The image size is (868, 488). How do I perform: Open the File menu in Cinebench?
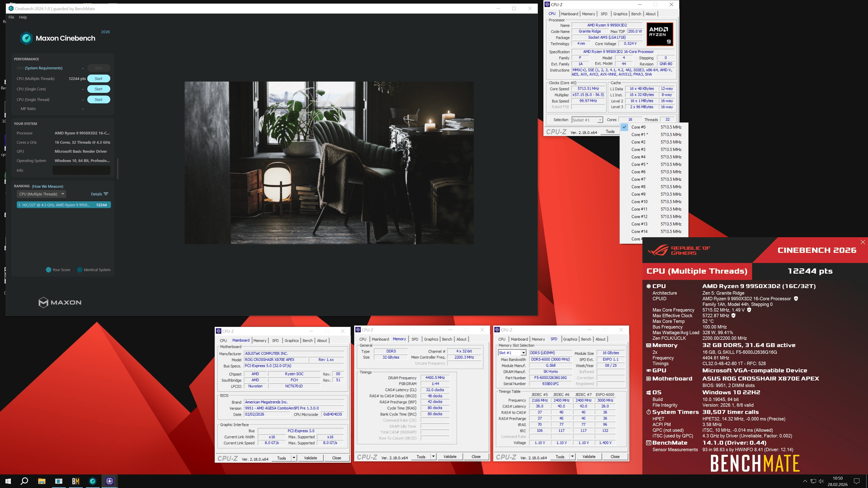point(11,17)
